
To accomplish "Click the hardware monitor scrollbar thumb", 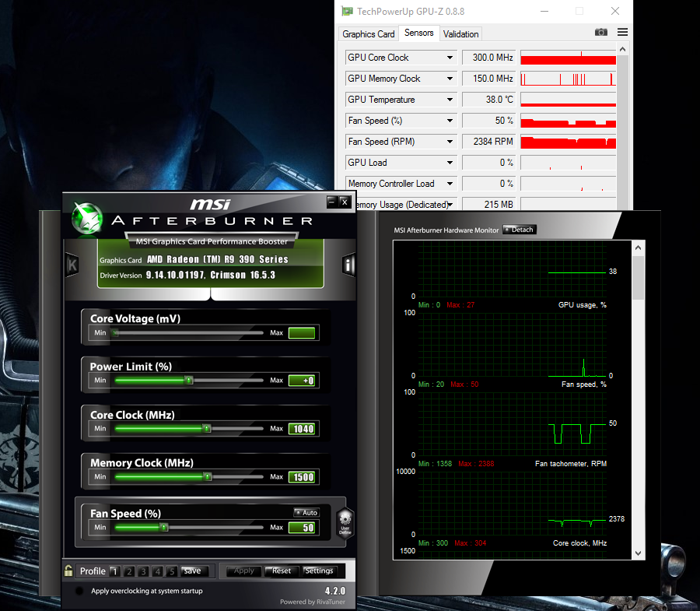I will [638, 278].
